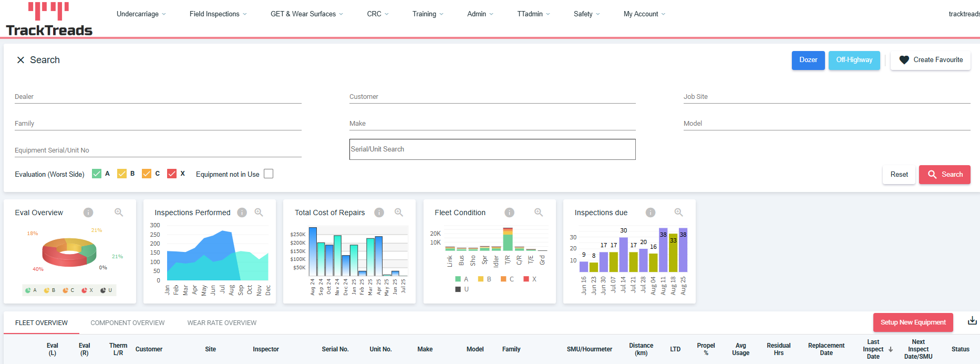Toggle the evaluation X checkbox
980x364 pixels.
pyautogui.click(x=172, y=174)
